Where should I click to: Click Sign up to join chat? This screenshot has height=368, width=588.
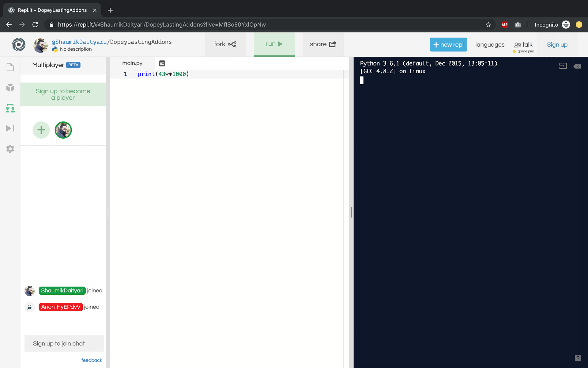[64, 343]
